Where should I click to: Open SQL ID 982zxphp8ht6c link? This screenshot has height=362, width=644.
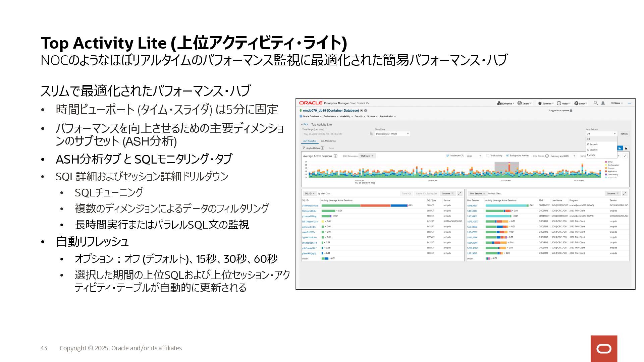309,211
